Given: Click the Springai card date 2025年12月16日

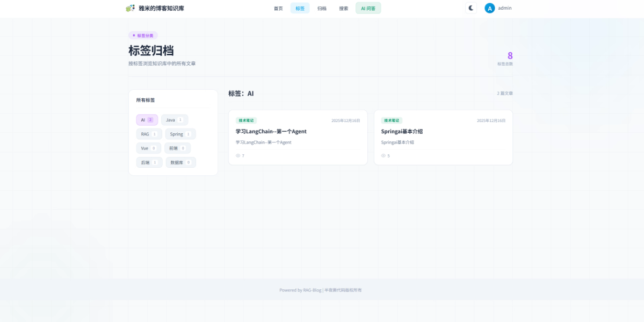Looking at the screenshot, I should click(491, 120).
